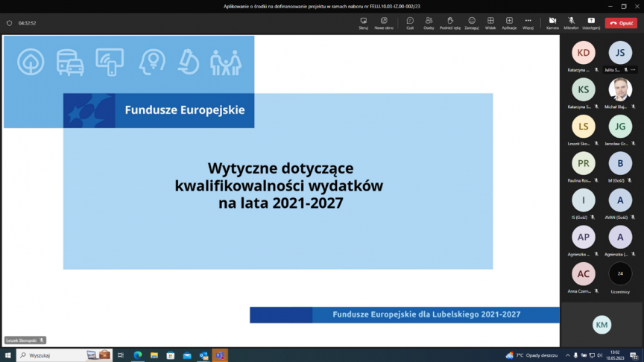Click the meeting timer 04:32:52
The height and width of the screenshot is (362, 644).
[27, 23]
